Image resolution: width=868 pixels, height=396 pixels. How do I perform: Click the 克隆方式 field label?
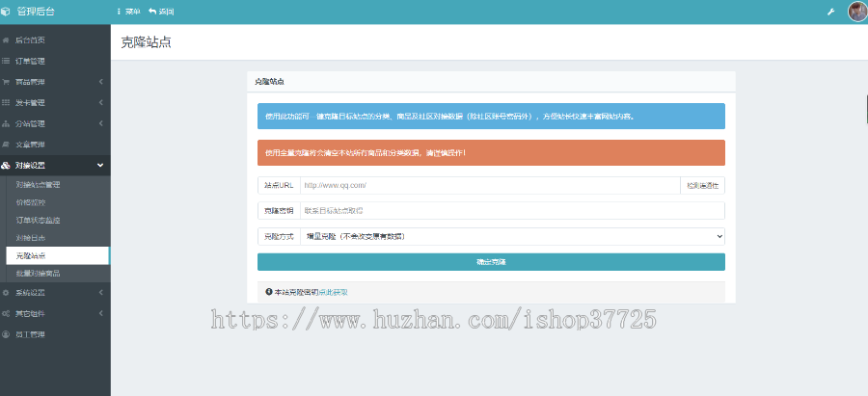[279, 237]
